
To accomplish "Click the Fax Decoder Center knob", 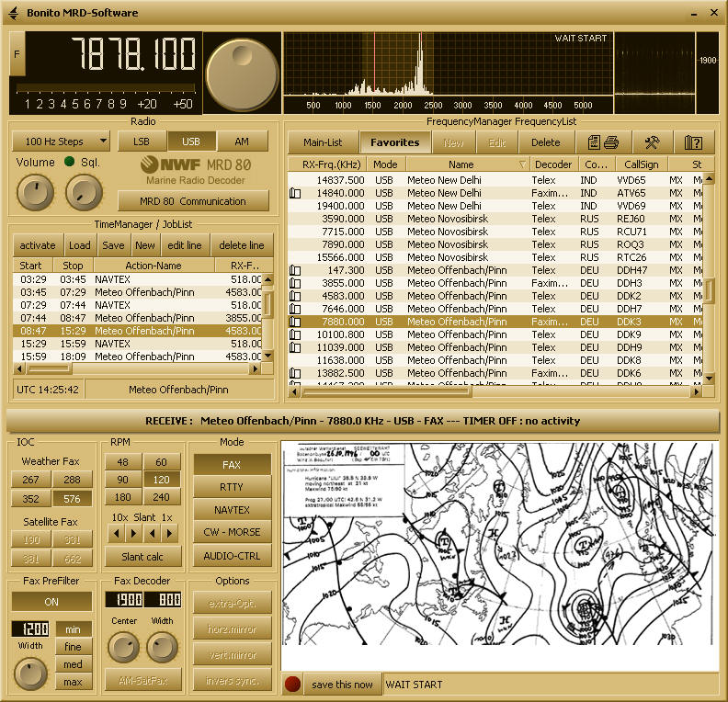I will (x=123, y=647).
